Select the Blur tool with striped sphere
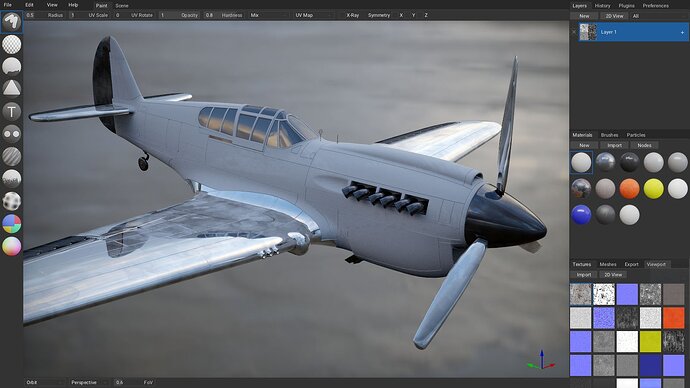690x388 pixels. click(x=11, y=156)
